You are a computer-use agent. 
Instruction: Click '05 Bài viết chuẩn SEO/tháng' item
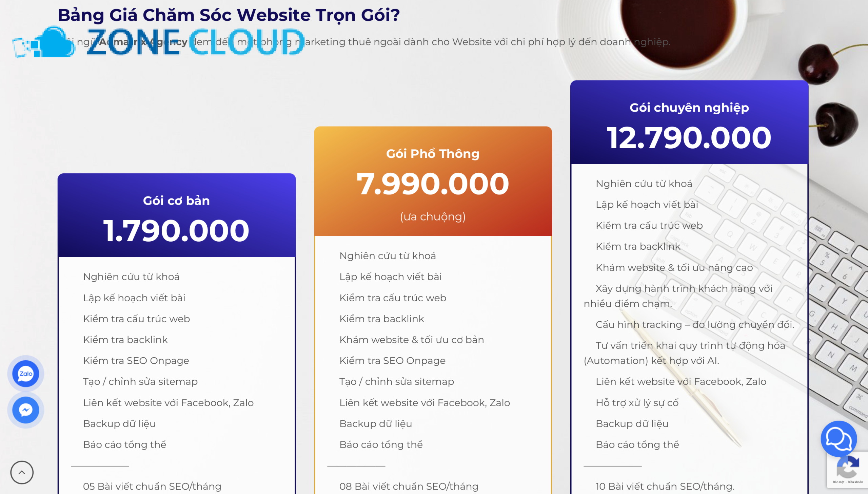152,486
